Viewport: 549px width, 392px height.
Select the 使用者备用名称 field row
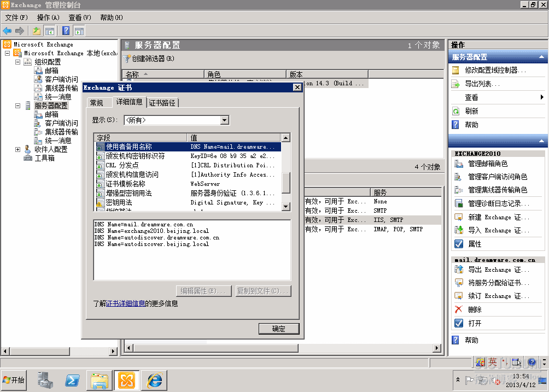(188, 147)
